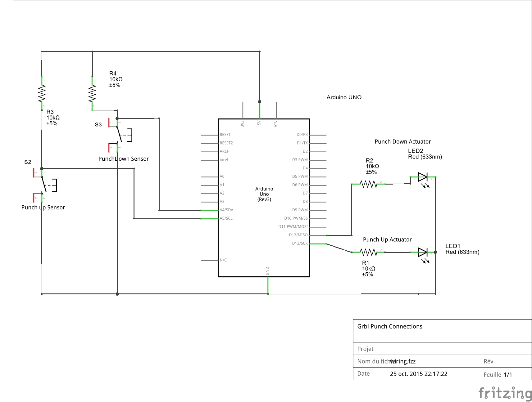Click the D10 PWM/SS pin label
This screenshot has height=402, width=532.
click(296, 218)
